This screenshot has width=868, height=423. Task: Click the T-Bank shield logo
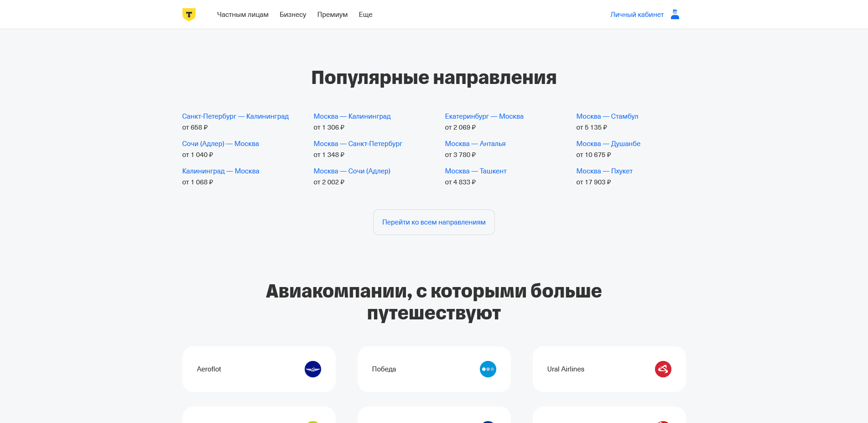[x=187, y=14]
